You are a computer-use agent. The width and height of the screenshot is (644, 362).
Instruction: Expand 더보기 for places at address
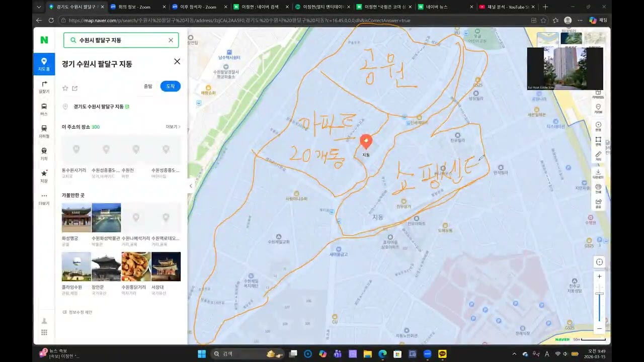point(173,127)
